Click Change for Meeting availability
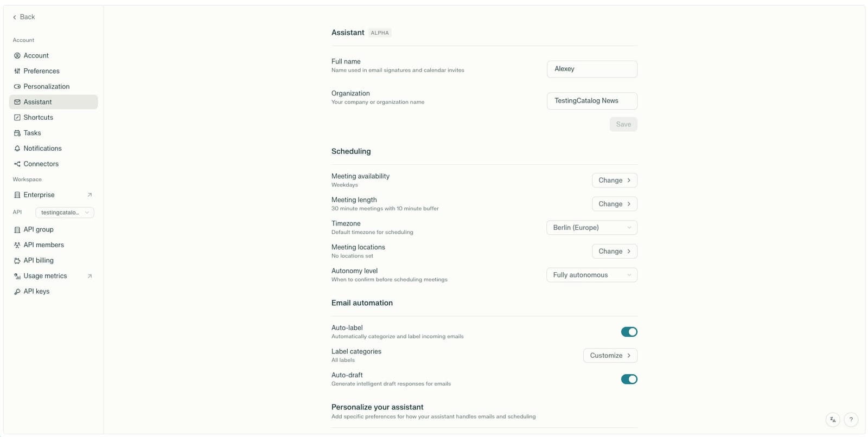Image resolution: width=868 pixels, height=437 pixels. point(614,181)
